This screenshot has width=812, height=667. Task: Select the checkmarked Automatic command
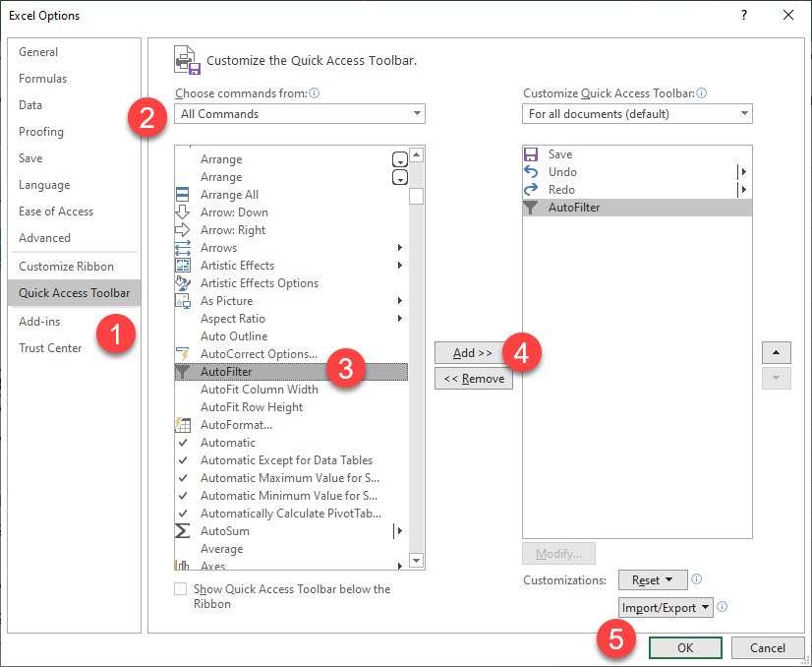click(x=291, y=442)
